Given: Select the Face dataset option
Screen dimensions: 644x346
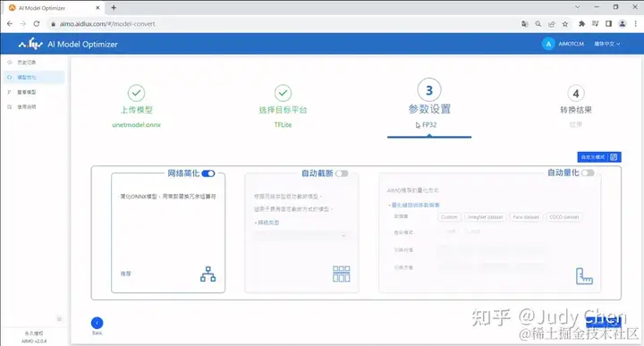Looking at the screenshot, I should coord(526,217).
